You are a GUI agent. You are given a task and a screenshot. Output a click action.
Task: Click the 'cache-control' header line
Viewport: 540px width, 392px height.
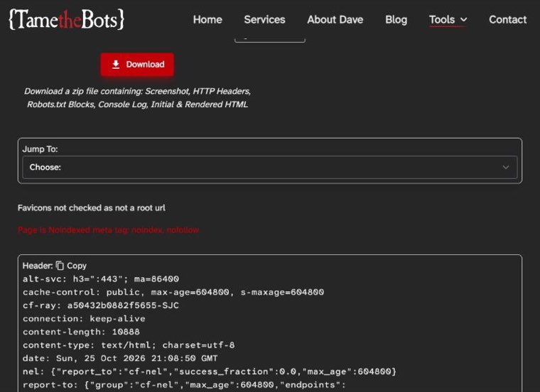pos(173,292)
